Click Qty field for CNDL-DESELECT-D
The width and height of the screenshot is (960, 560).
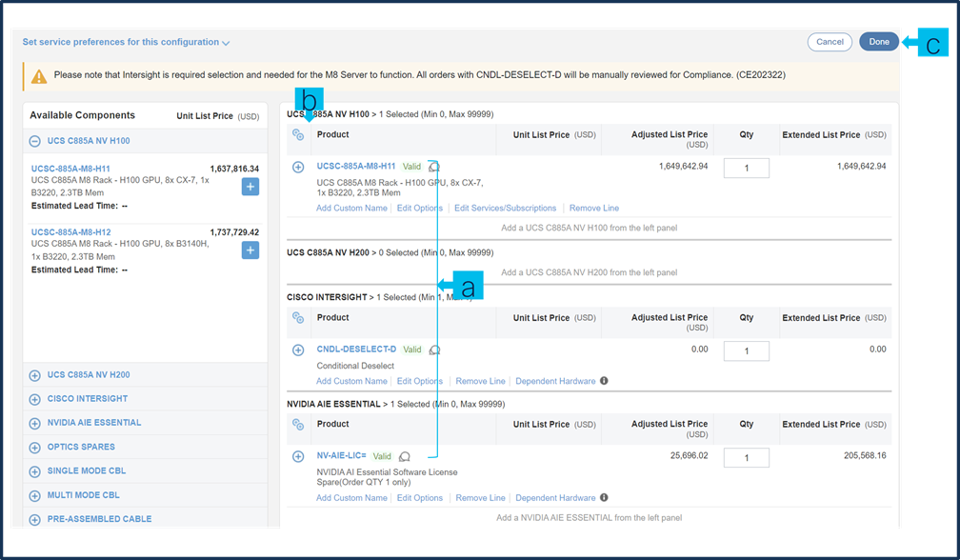tap(747, 351)
